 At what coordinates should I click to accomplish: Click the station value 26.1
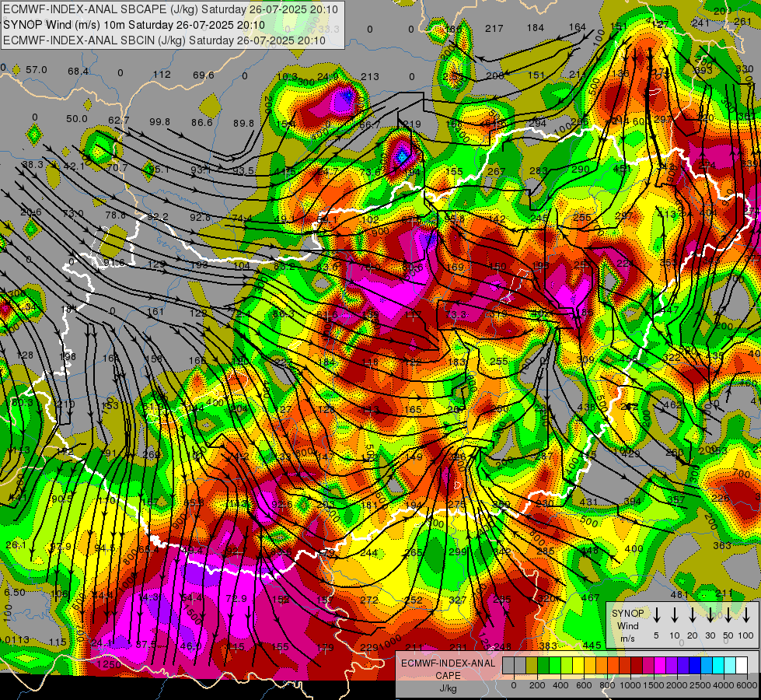coord(16,545)
